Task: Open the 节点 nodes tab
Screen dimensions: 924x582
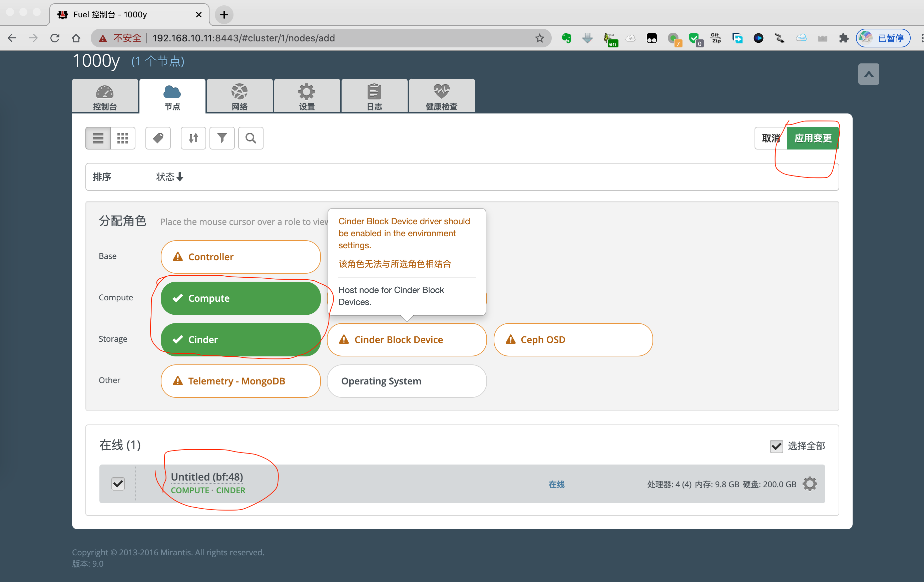Action: 172,96
